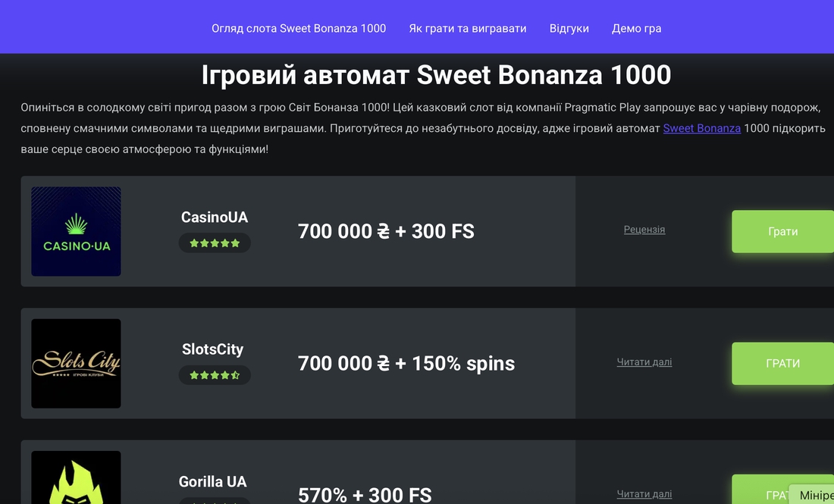
Task: Open the Читати далі link for Gorilla UA
Action: 644,494
